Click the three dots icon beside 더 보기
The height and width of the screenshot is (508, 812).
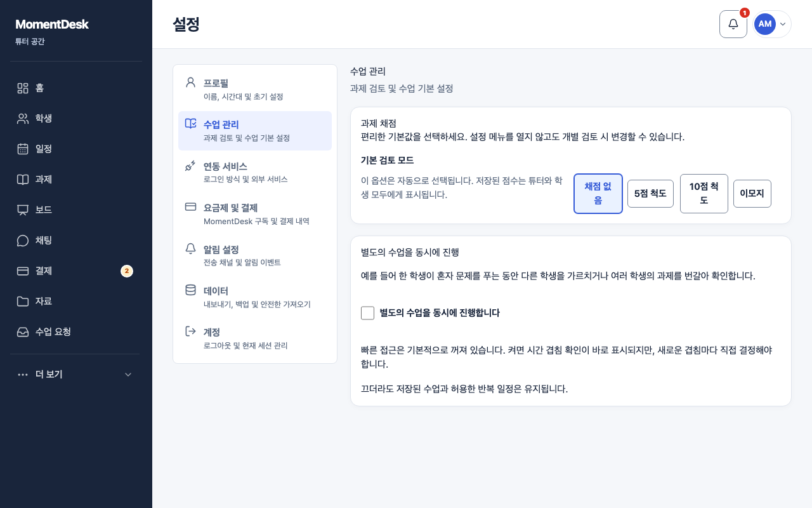[23, 375]
